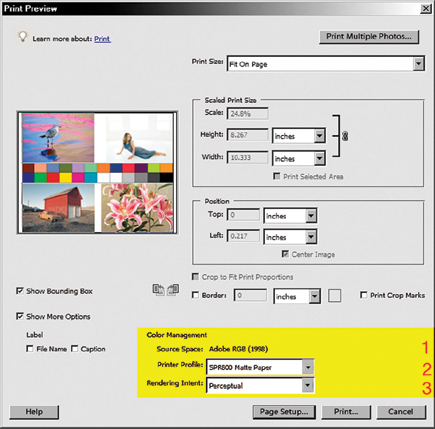Image resolution: width=435 pixels, height=429 pixels.
Task: Enable Print Crop Marks
Action: 363,295
